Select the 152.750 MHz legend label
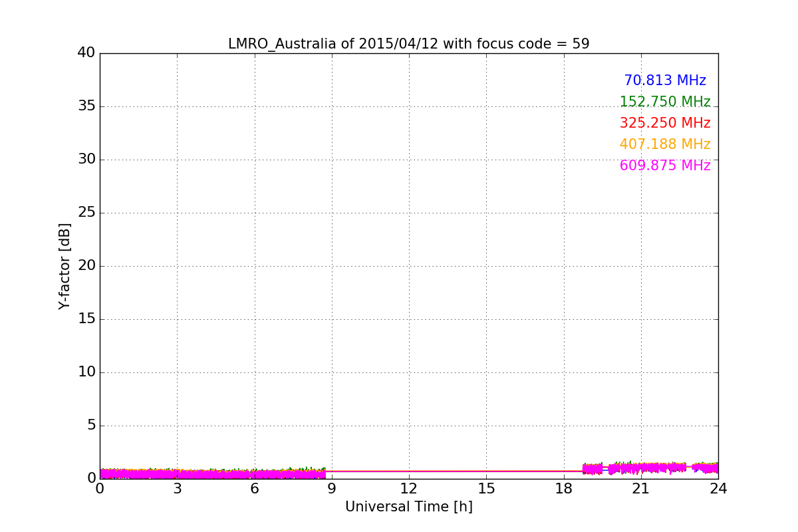This screenshot has height=532, width=798. pyautogui.click(x=665, y=102)
